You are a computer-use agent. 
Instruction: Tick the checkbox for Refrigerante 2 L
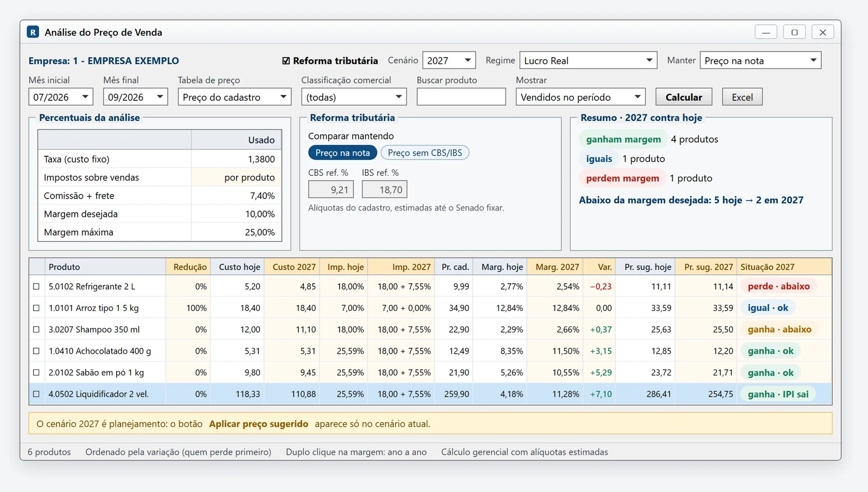36,286
